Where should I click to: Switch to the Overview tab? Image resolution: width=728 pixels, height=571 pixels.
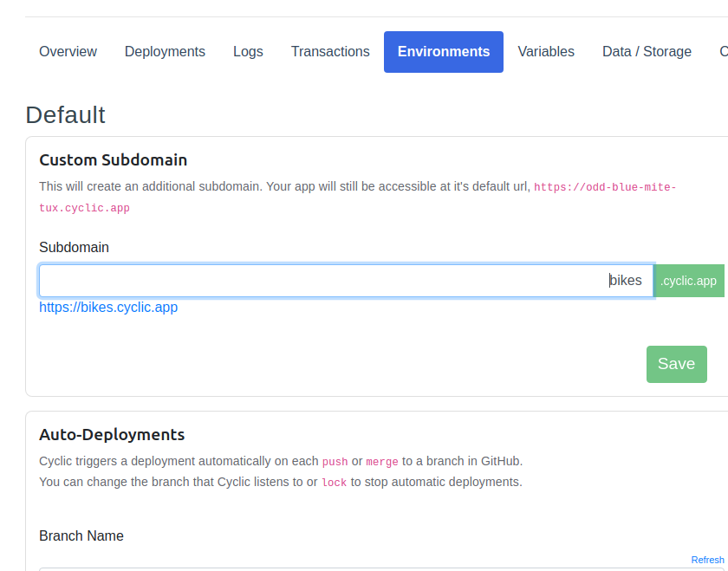pos(68,51)
